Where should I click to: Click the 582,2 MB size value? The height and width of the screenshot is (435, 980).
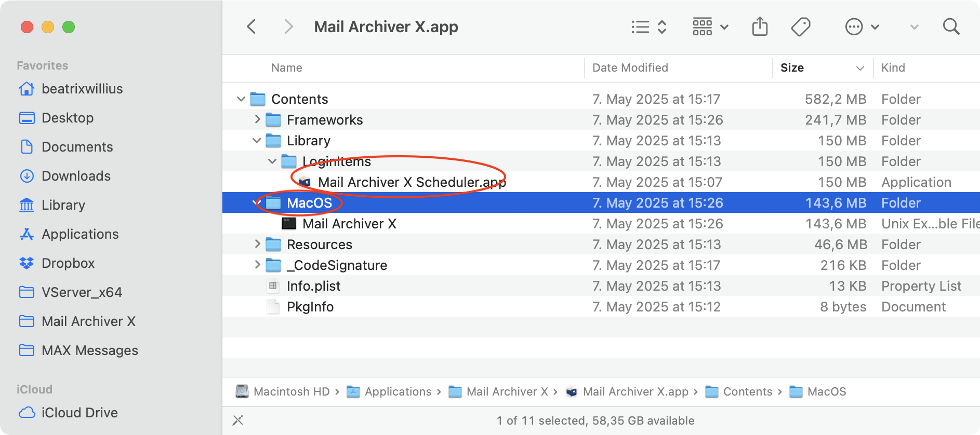click(836, 99)
